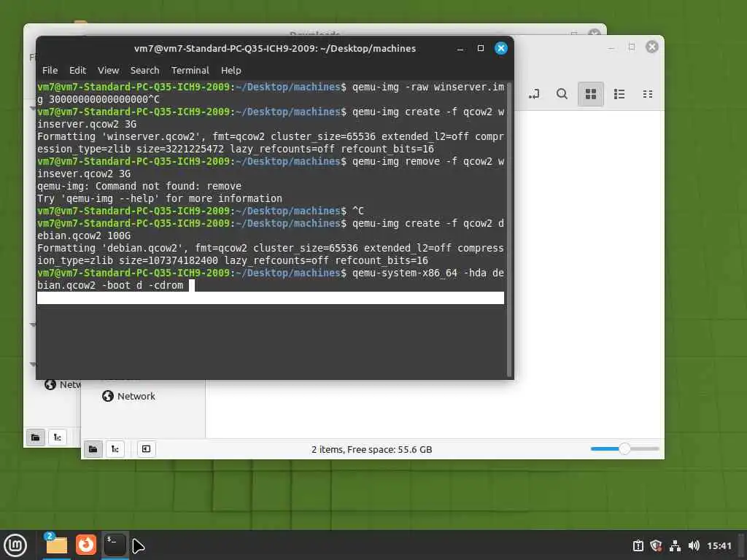Open the network tray icon
This screenshot has height=560, width=747.
tap(675, 545)
